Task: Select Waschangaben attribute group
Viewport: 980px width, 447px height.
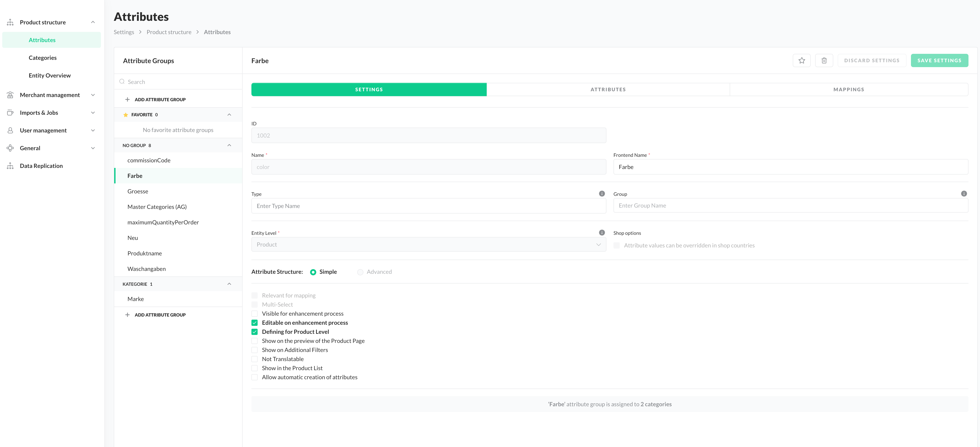Action: pos(147,269)
